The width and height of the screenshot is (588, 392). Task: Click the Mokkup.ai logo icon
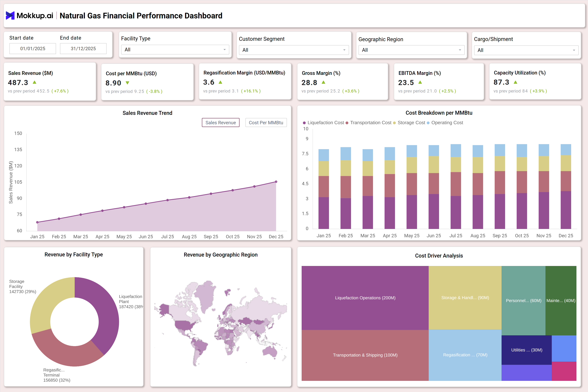pos(10,15)
